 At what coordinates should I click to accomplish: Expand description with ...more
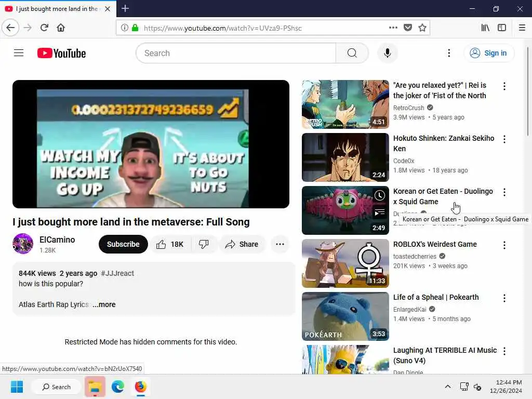pyautogui.click(x=104, y=304)
